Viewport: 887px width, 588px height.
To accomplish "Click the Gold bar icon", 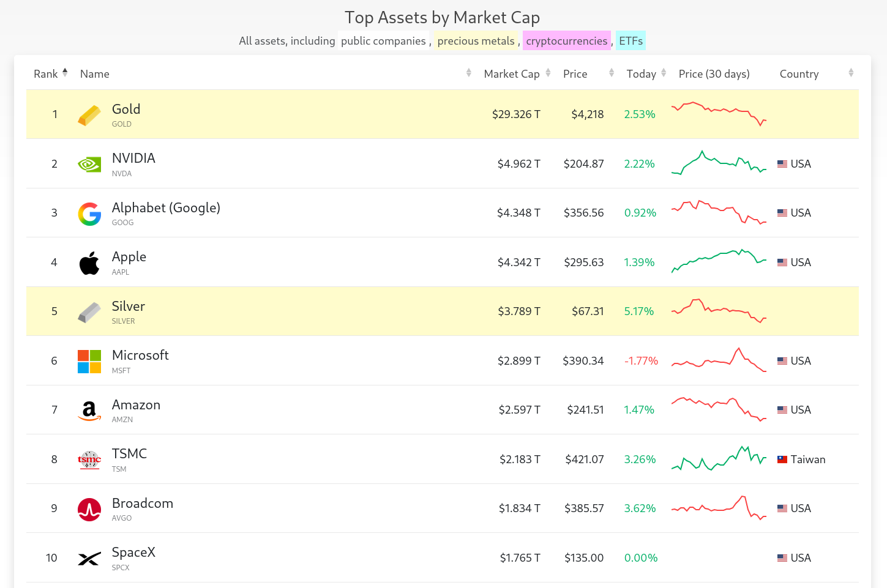I will [x=89, y=114].
